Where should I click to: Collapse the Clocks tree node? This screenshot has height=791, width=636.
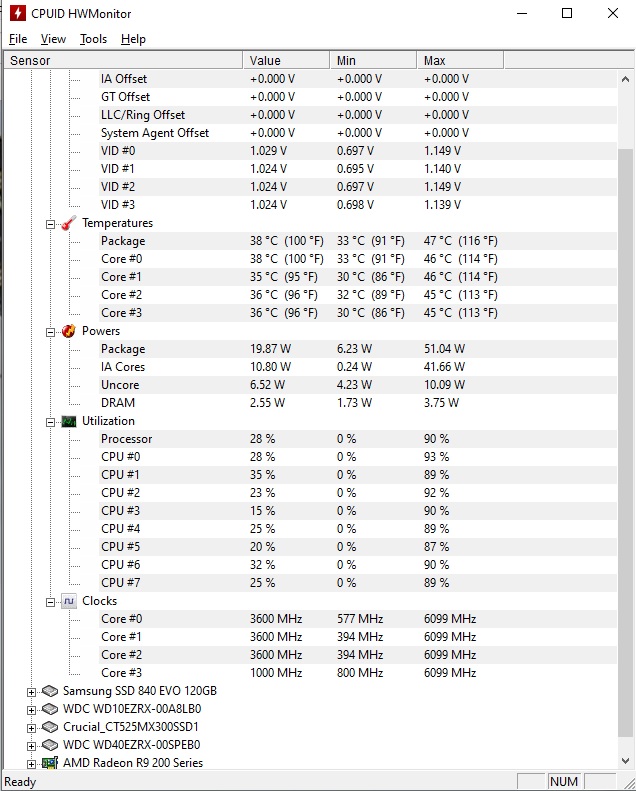click(50, 602)
